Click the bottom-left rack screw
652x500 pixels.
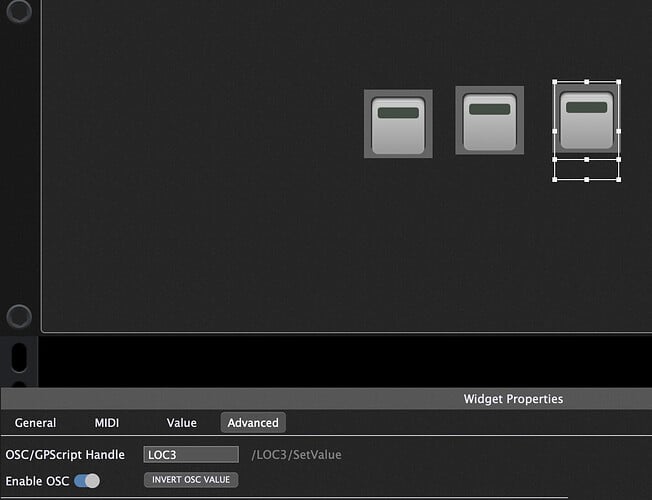18,317
